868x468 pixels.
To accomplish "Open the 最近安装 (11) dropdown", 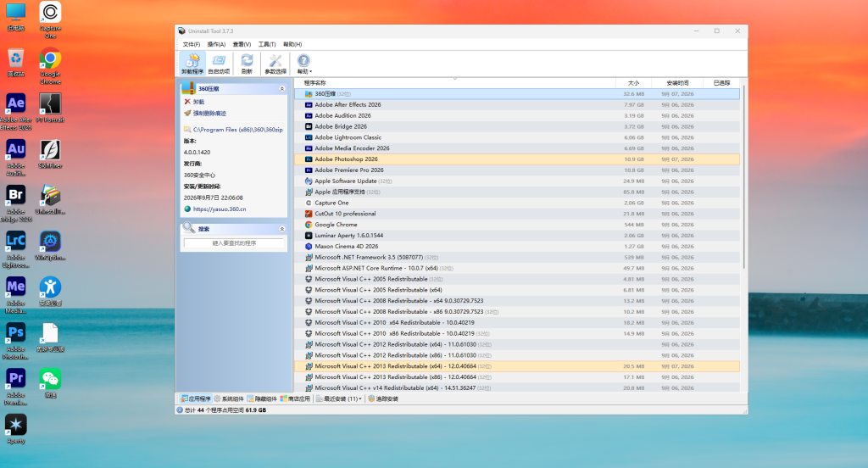I will pos(339,398).
